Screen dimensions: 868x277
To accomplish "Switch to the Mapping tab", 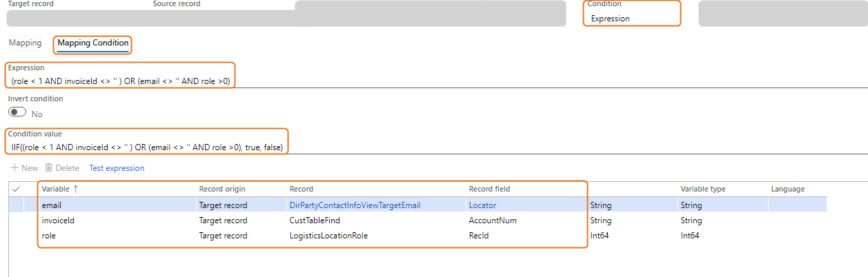I will [25, 43].
